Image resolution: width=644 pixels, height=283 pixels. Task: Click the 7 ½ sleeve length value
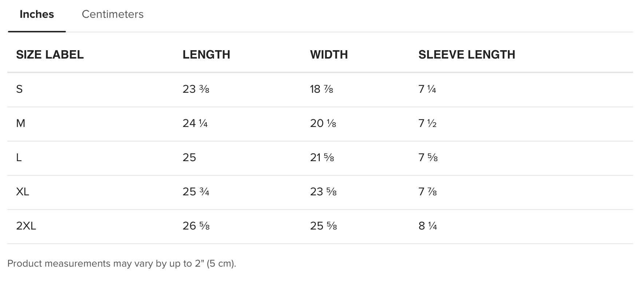coord(428,123)
